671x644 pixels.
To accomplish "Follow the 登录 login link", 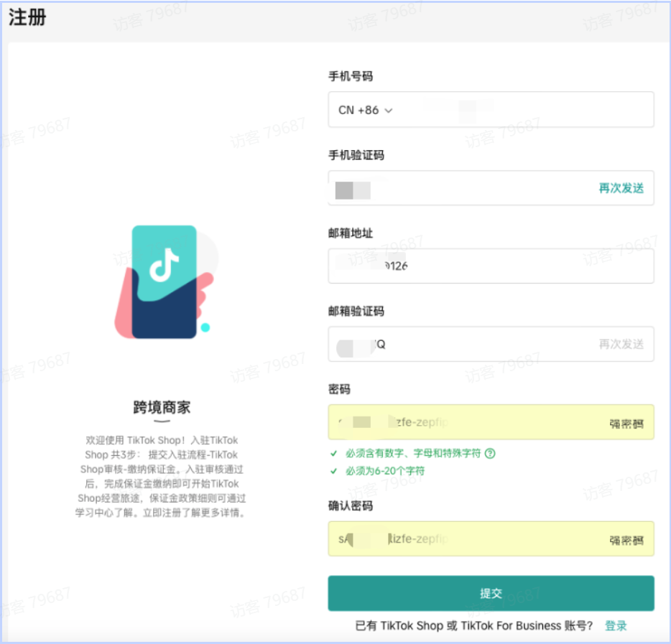I will click(x=616, y=625).
